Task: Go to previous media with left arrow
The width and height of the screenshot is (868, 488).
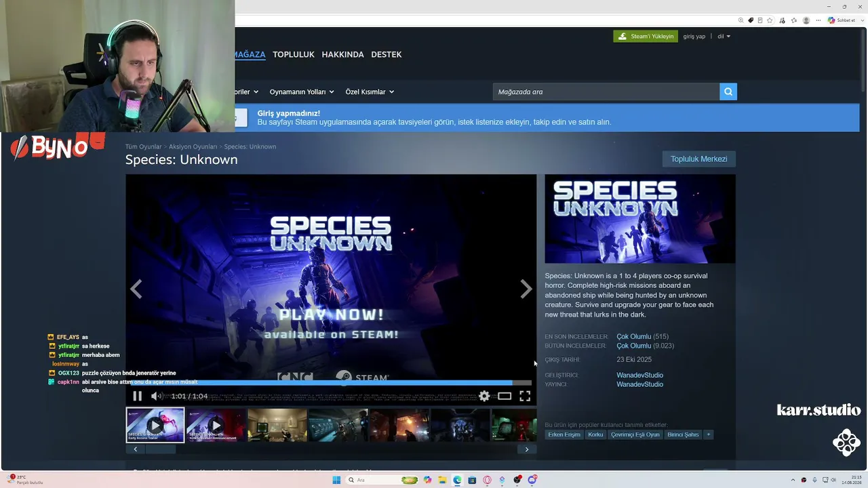Action: click(136, 289)
